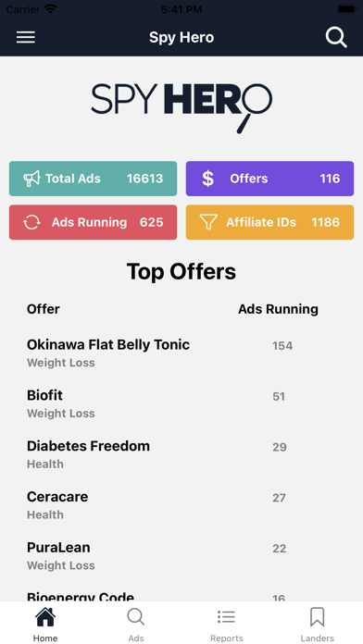Click the refresh arrows Ads Running icon
Image resolution: width=363 pixels, height=644 pixels.
(x=31, y=222)
